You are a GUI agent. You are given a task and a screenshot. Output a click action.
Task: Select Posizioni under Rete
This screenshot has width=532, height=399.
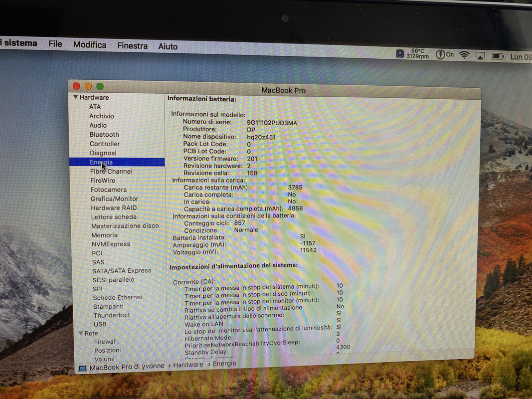(x=107, y=350)
